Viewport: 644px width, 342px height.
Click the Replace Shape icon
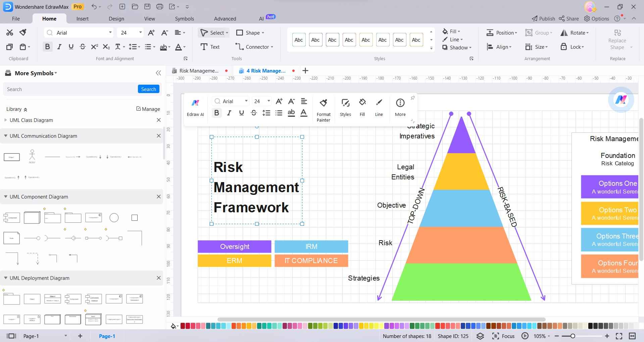tap(617, 33)
